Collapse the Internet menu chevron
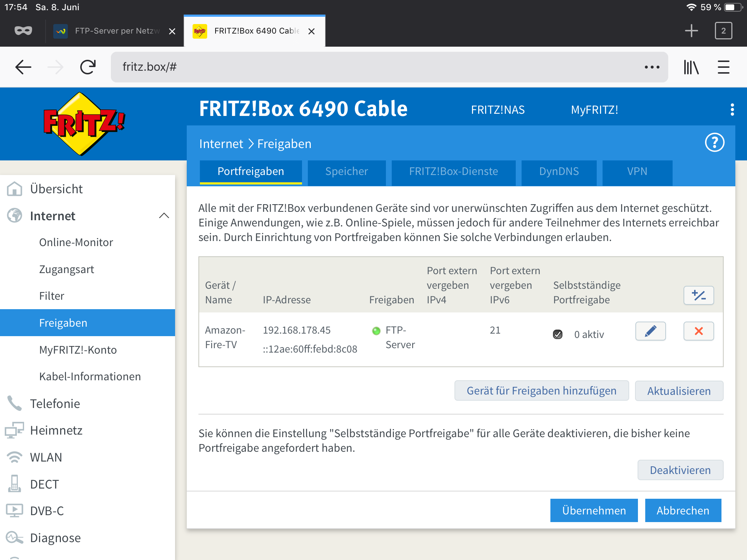Image resolution: width=747 pixels, height=560 pixels. pos(164,215)
